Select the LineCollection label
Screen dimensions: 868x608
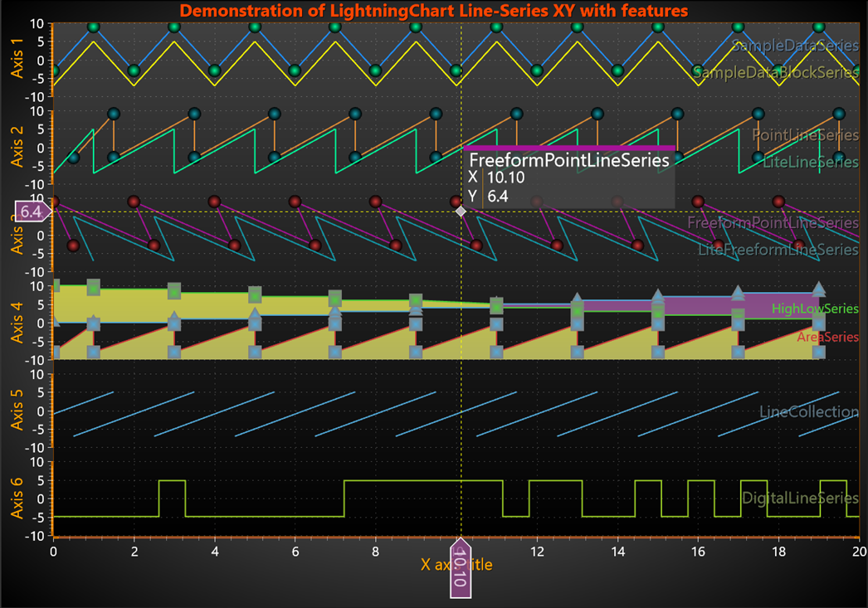[x=809, y=411]
